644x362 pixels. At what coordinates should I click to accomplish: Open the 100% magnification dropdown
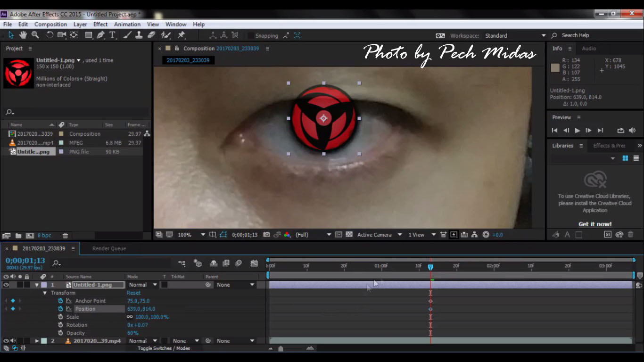(191, 235)
